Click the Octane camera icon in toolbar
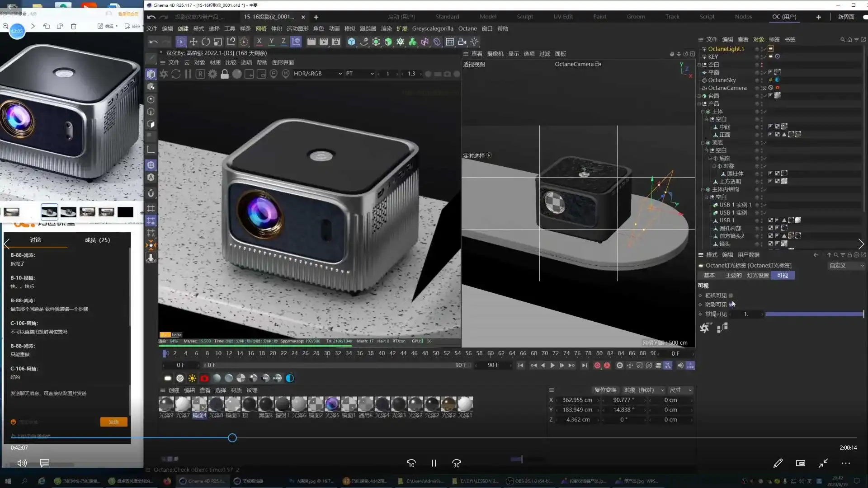Screen dimensions: 868x488 pos(204,378)
